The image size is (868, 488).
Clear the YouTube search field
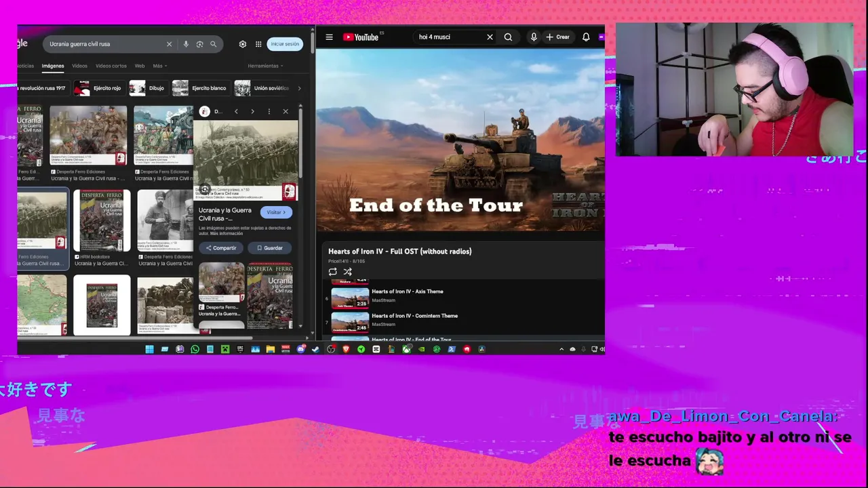pos(490,37)
